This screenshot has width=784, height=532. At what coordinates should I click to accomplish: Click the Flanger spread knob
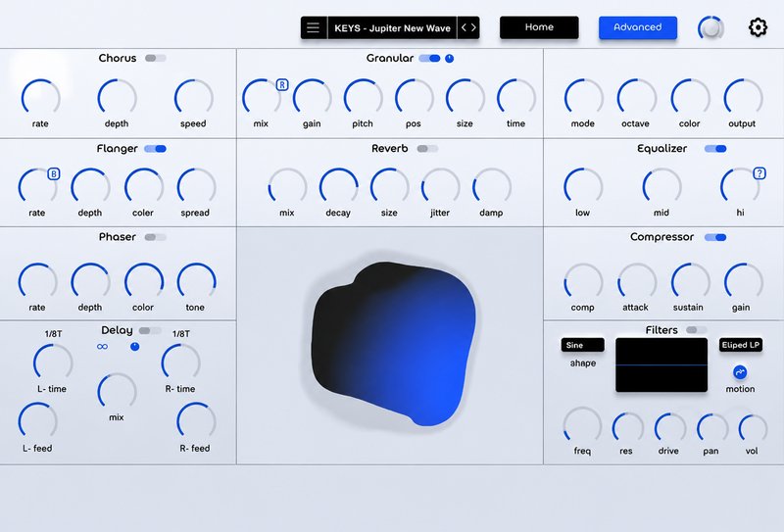(x=197, y=187)
